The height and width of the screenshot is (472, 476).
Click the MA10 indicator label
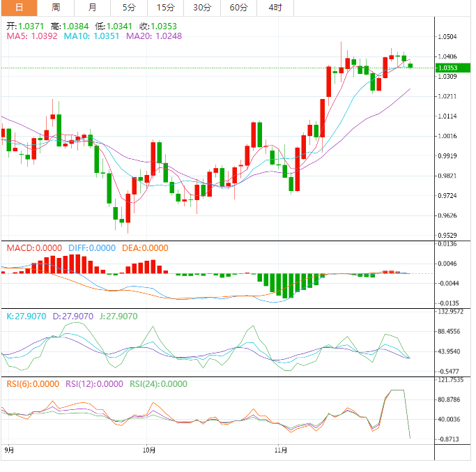click(x=91, y=36)
